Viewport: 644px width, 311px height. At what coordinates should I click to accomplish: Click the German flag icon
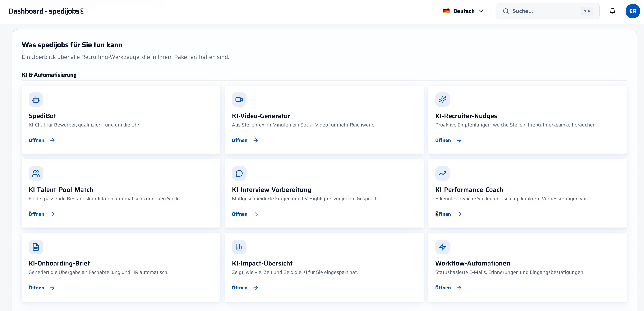point(446,11)
